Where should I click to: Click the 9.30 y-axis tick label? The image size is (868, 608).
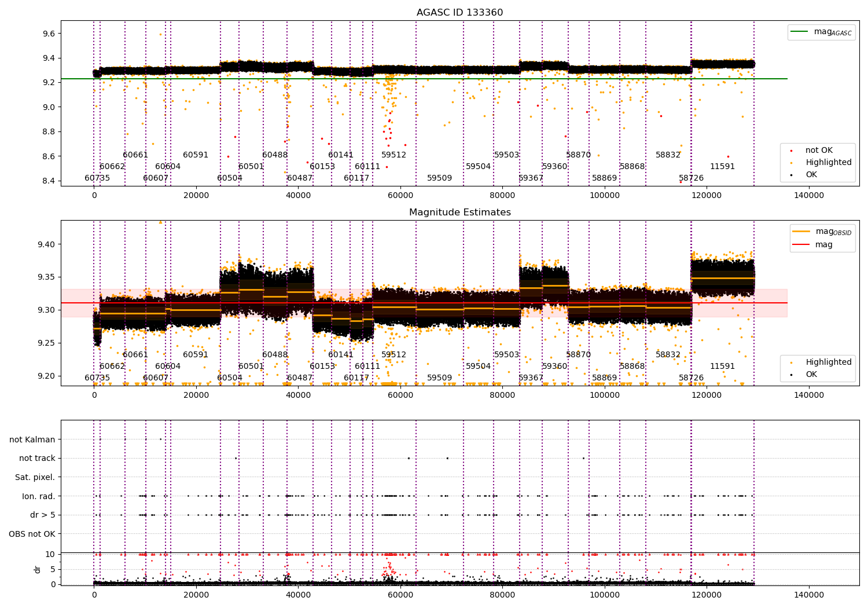pyautogui.click(x=46, y=310)
